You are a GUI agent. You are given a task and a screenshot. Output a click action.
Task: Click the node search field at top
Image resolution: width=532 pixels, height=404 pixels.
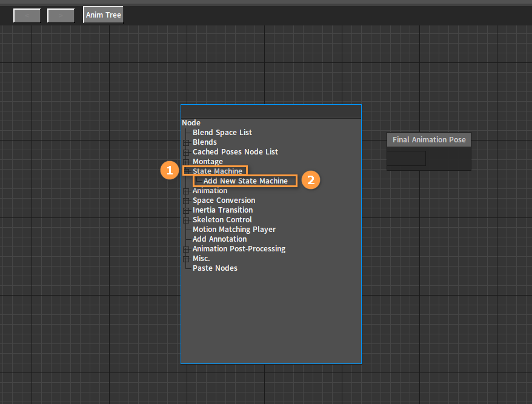271,111
